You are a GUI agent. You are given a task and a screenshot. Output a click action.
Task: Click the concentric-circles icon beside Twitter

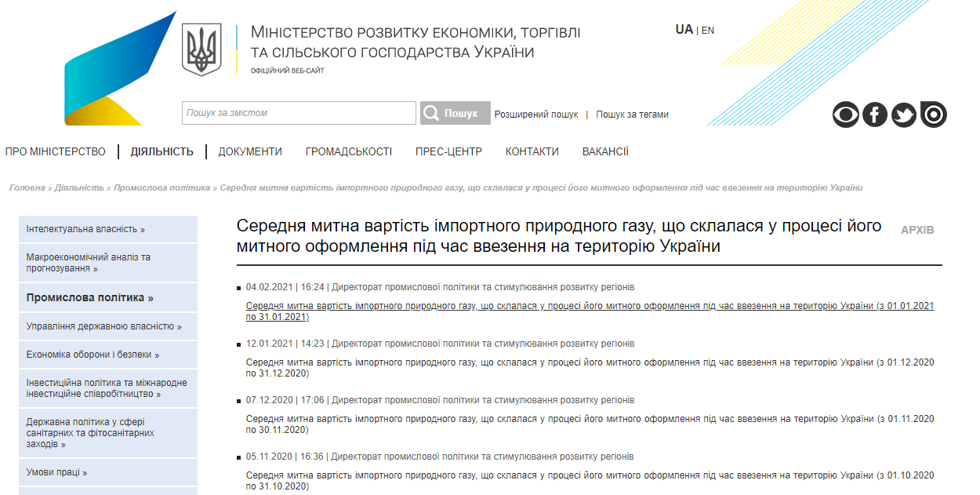pyautogui.click(x=934, y=115)
